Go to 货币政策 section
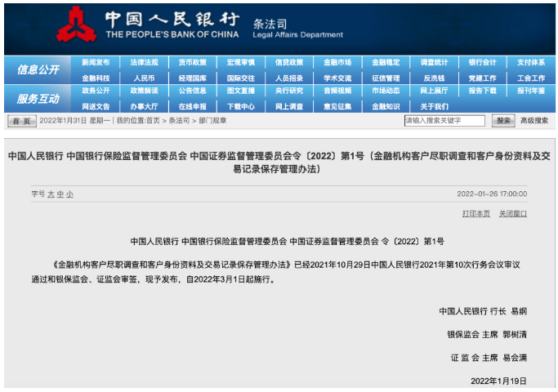558x392 pixels. 193,62
